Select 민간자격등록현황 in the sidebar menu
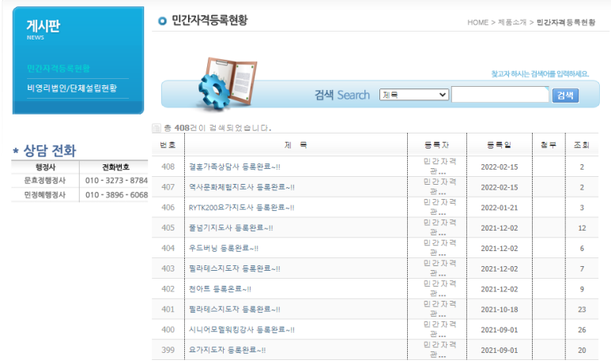 58,69
